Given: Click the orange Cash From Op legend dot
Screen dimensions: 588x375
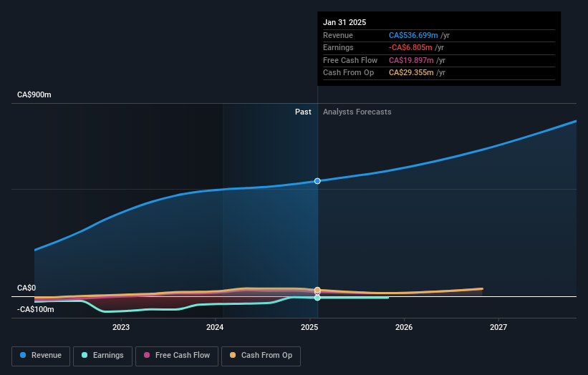Looking at the screenshot, I should point(233,355).
